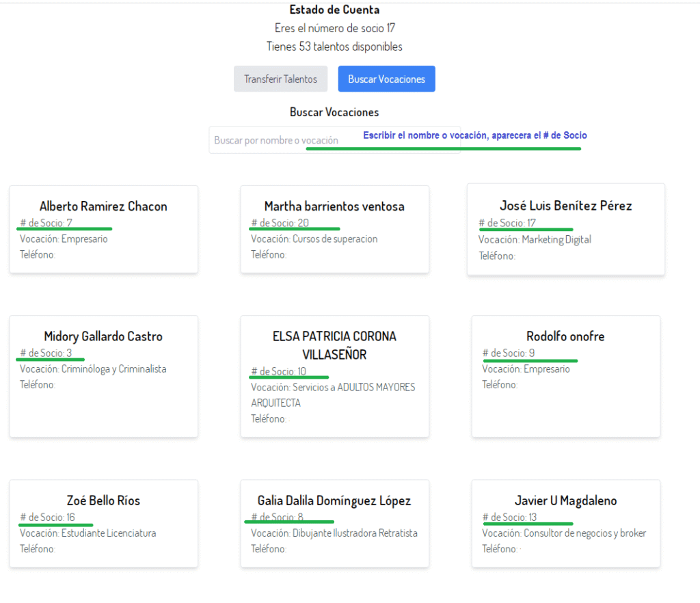Click José Luis Benítez Pérez's card
The height and width of the screenshot is (603, 700).
(565, 229)
